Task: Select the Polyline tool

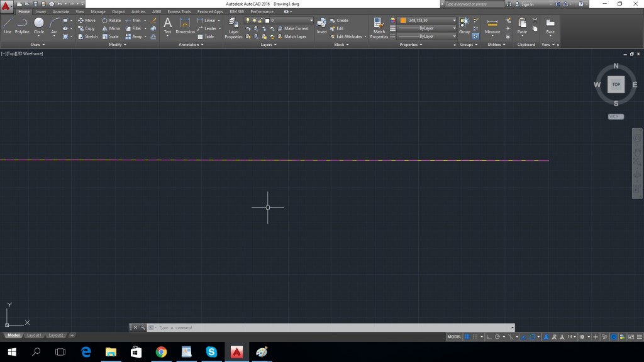Action: point(22,25)
